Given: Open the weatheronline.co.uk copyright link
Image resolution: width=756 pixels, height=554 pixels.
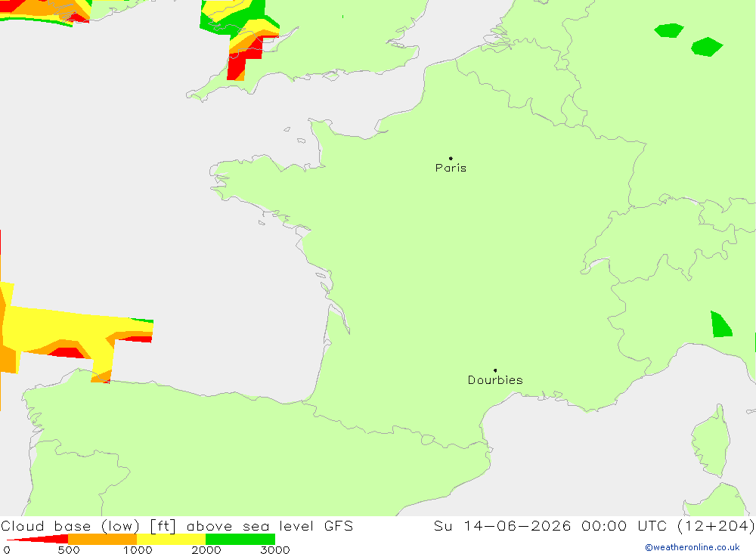Looking at the screenshot, I should pyautogui.click(x=692, y=547).
